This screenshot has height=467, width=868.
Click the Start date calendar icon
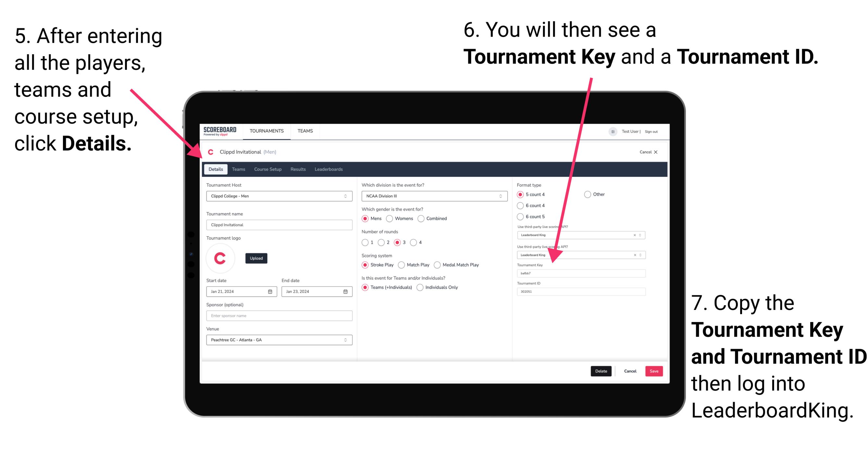tap(270, 291)
